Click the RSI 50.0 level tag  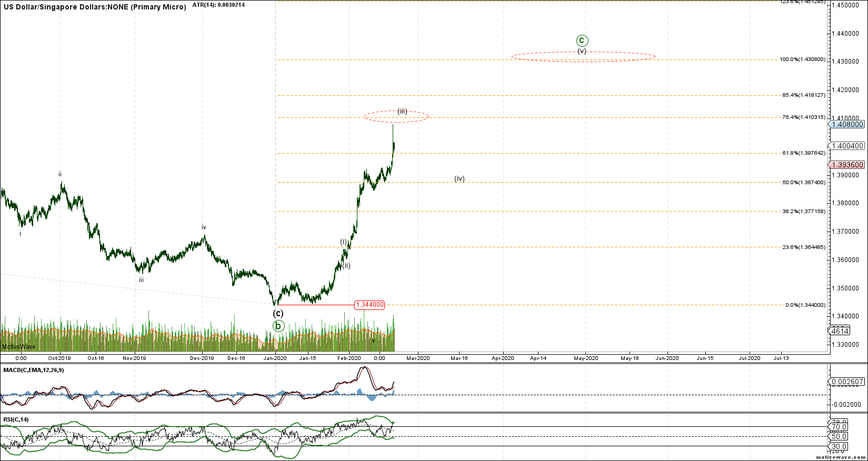[838, 436]
